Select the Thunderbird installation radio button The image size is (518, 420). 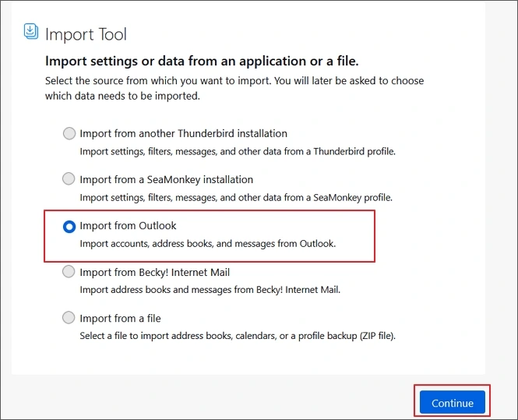(69, 133)
